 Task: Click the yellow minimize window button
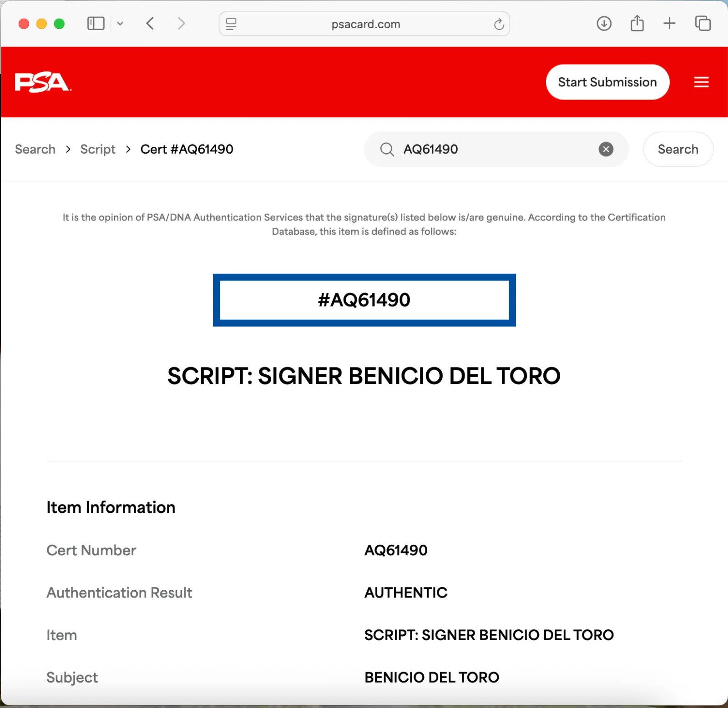41,24
